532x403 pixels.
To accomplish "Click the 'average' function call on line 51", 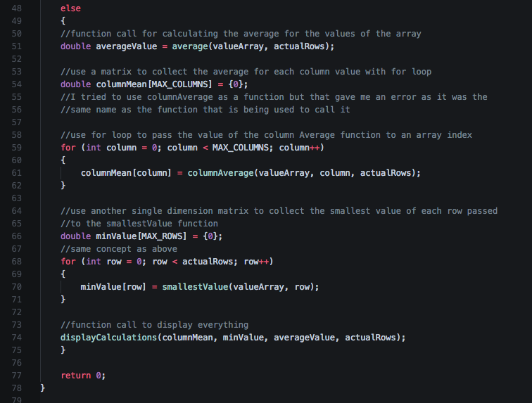I will click(x=190, y=46).
